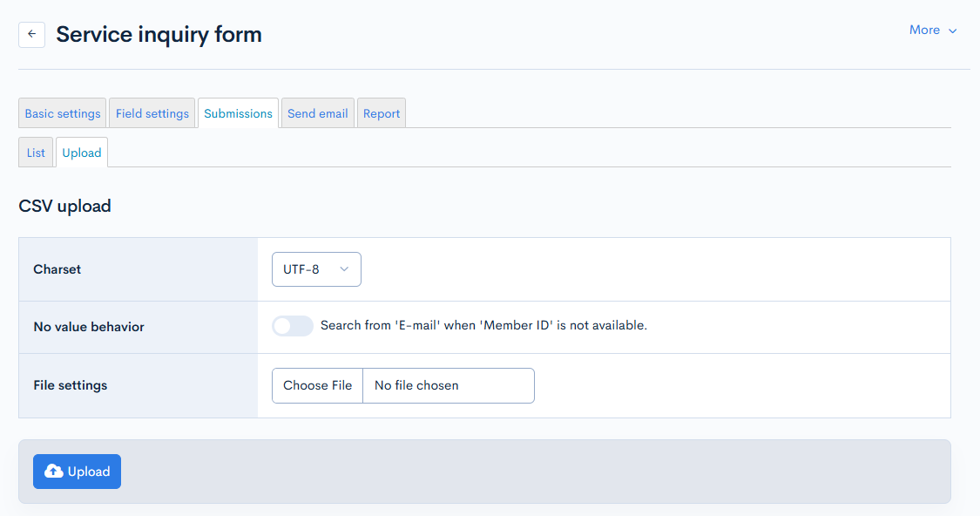Open the Charset UTF-8 dropdown
This screenshot has width=980, height=516.
[315, 269]
